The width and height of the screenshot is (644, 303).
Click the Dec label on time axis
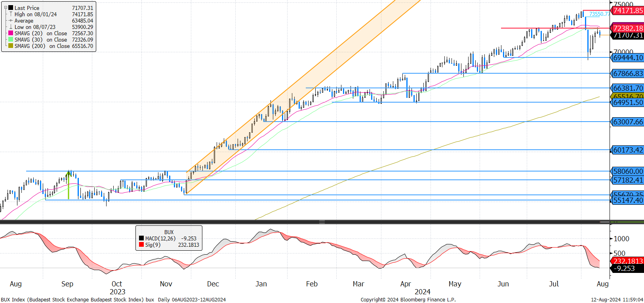(213, 284)
